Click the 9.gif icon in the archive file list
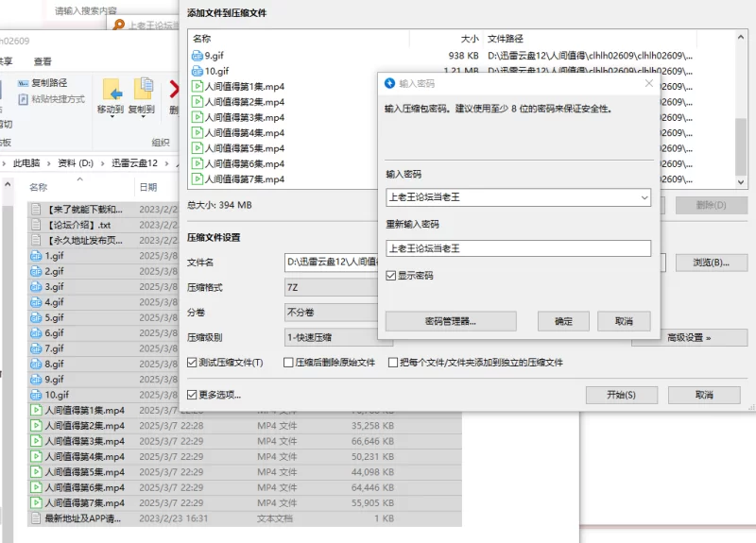Image resolution: width=756 pixels, height=543 pixels. [x=197, y=56]
